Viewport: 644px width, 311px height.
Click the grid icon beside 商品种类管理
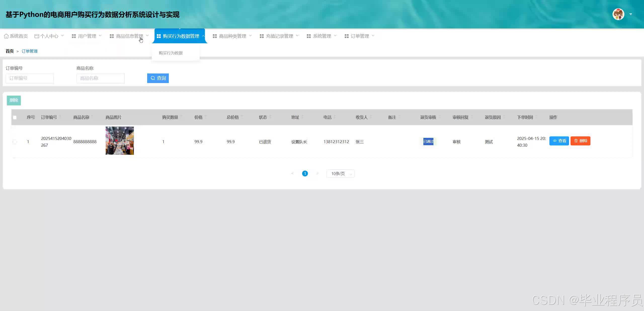pyautogui.click(x=215, y=36)
